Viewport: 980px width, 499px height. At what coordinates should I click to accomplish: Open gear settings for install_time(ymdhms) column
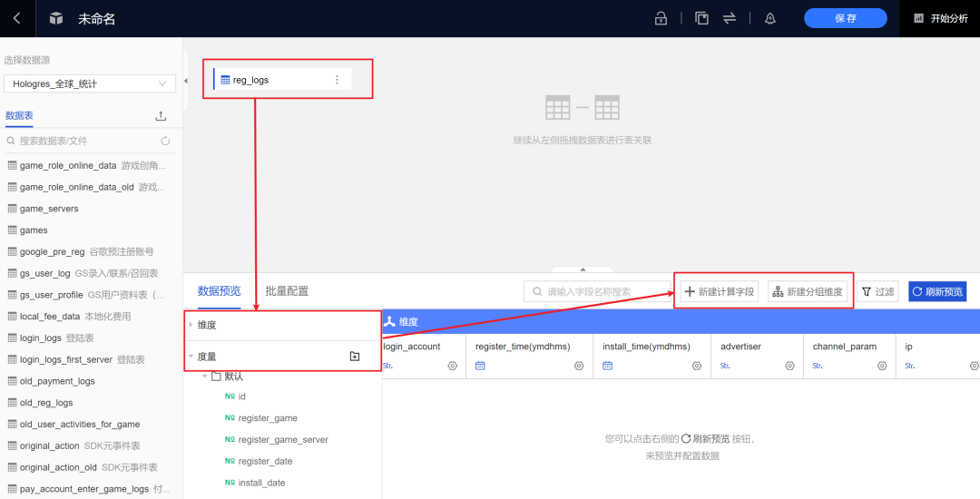696,366
